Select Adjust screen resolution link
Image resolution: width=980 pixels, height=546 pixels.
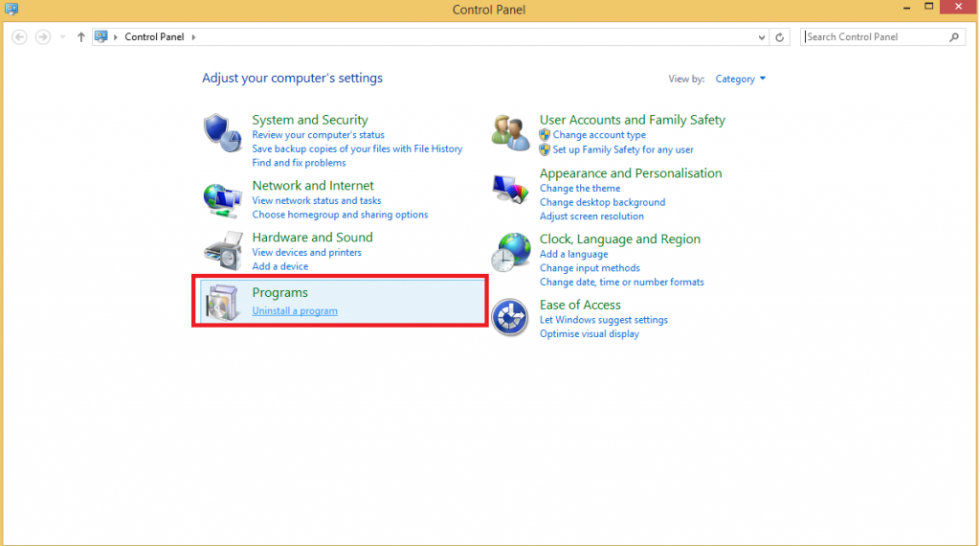(593, 216)
